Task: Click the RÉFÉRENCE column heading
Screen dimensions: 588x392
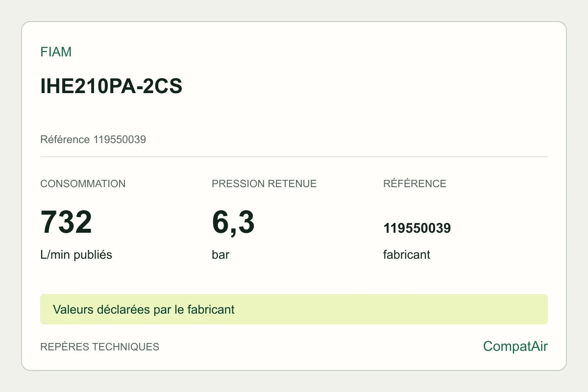Action: 415,184
